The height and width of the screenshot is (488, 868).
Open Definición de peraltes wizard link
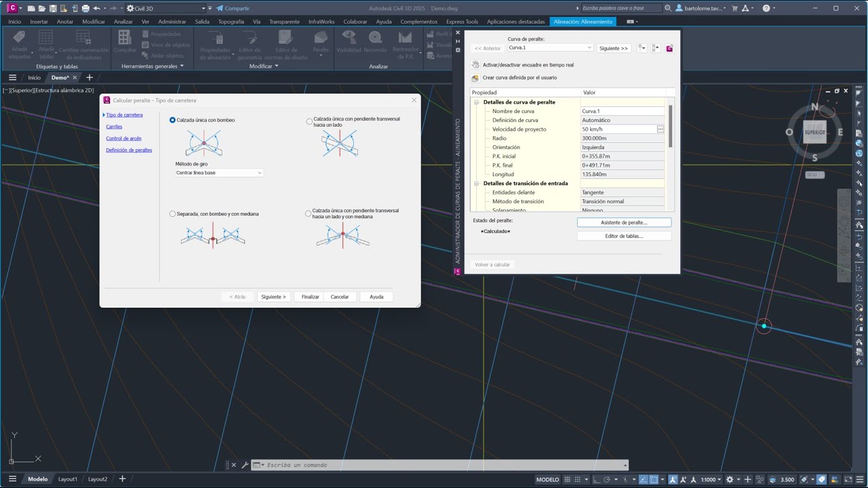pyautogui.click(x=129, y=150)
